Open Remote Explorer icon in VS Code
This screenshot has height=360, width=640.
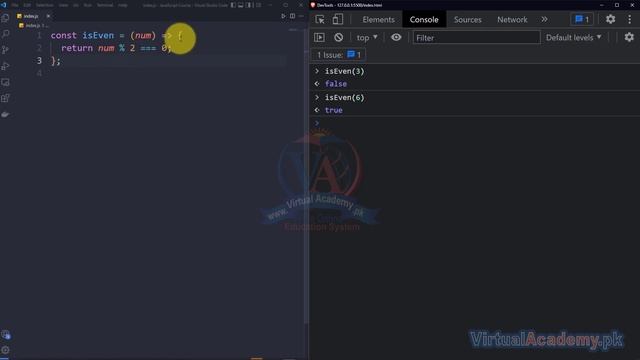coord(5,82)
